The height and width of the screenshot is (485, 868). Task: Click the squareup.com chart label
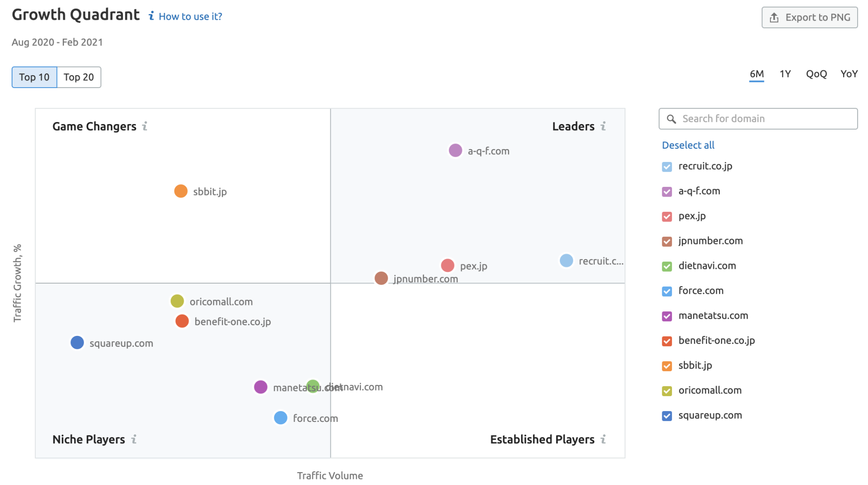121,343
